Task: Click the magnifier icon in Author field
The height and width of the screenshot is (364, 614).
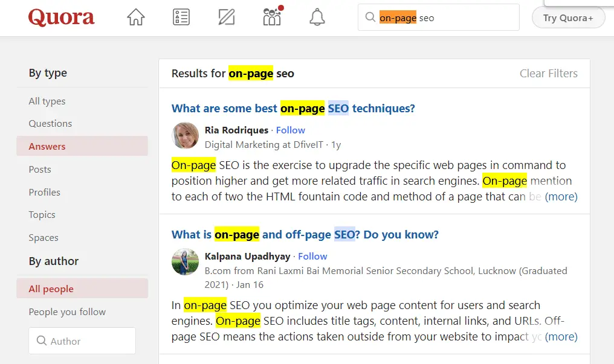Action: [42, 340]
